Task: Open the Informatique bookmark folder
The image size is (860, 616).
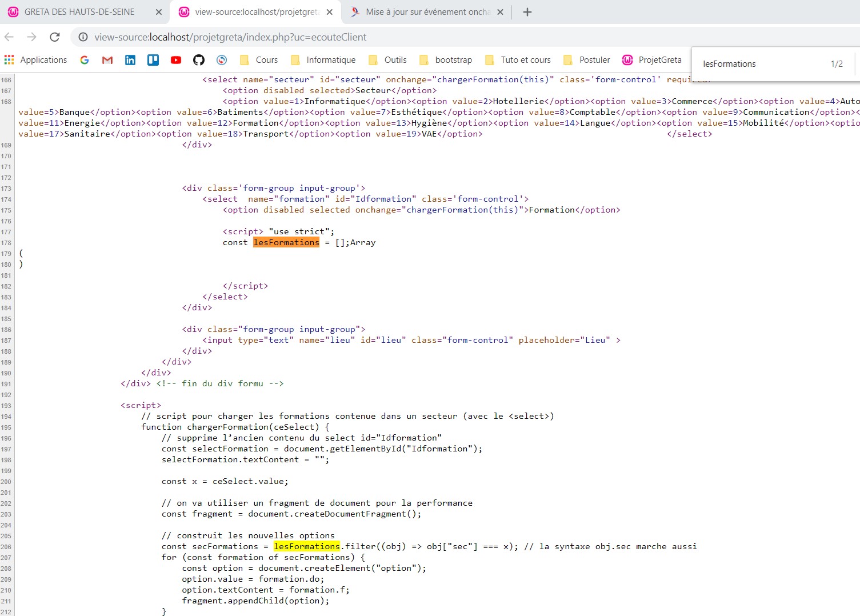Action: (x=323, y=60)
